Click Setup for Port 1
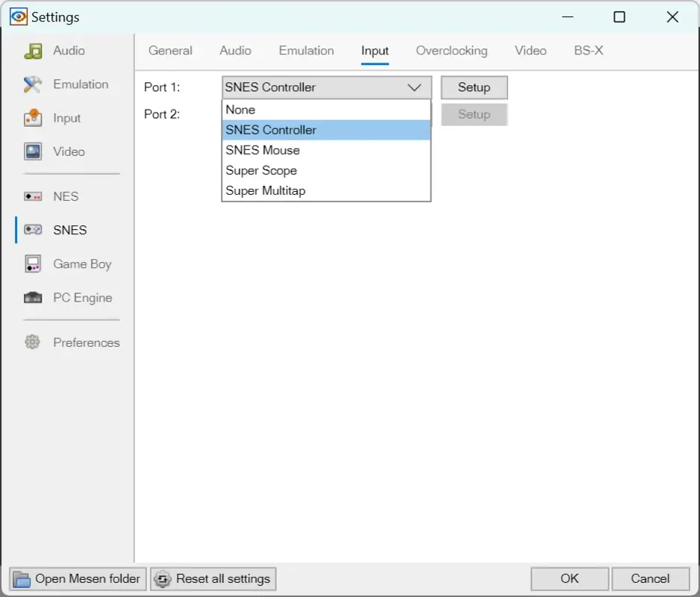700x597 pixels. [474, 87]
